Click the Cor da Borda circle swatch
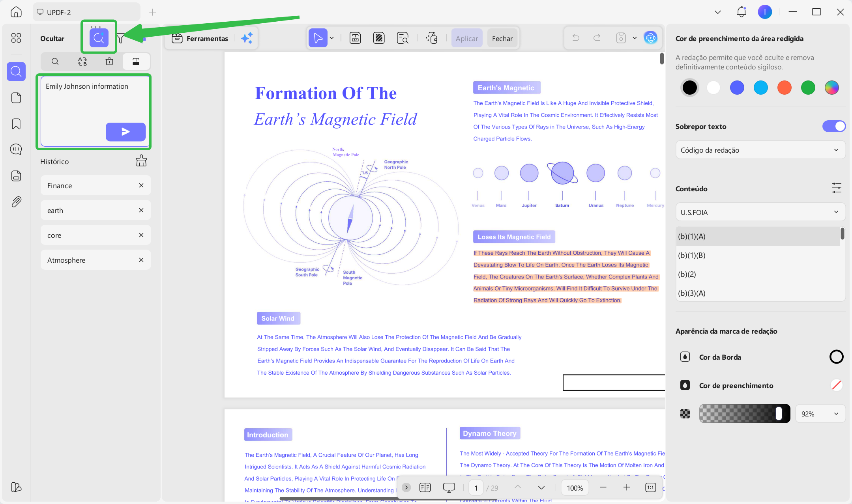 coord(837,357)
